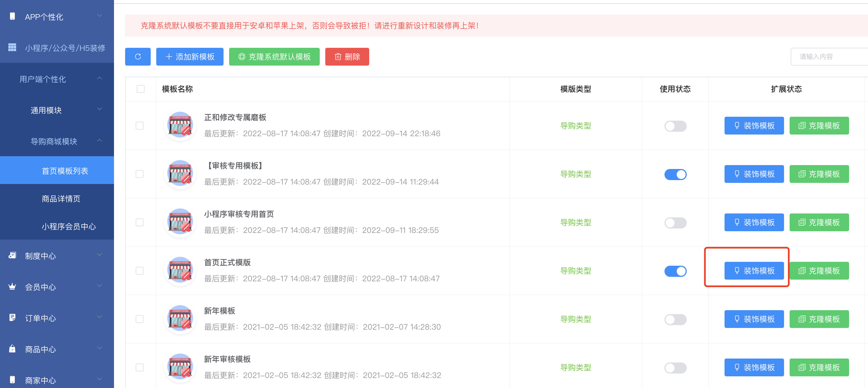The image size is (868, 388).
Task: Enable usage switch for 新年模板
Action: pyautogui.click(x=675, y=319)
